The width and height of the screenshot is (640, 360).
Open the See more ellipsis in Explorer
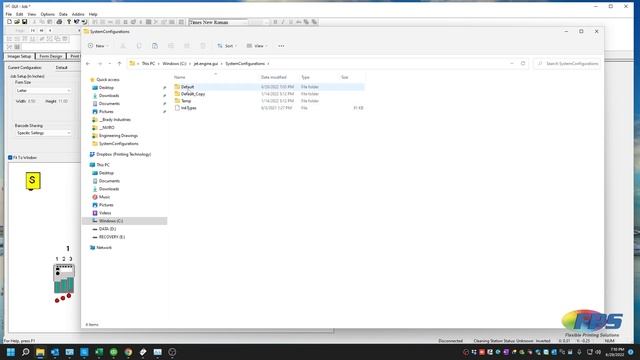(x=281, y=46)
